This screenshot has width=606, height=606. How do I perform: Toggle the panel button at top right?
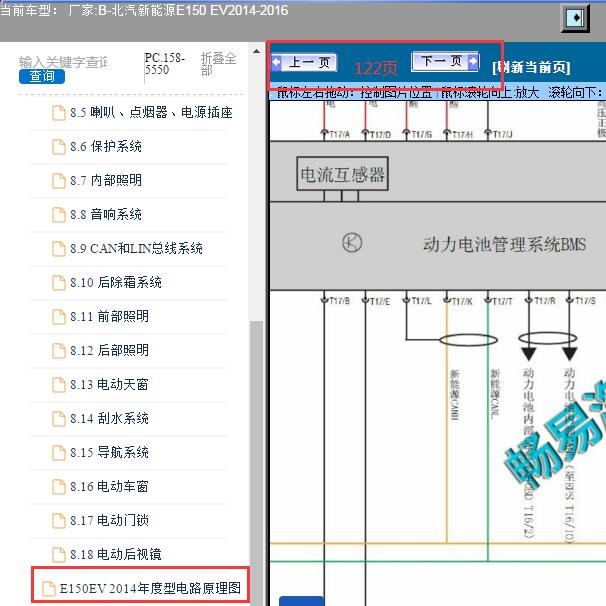tap(575, 18)
